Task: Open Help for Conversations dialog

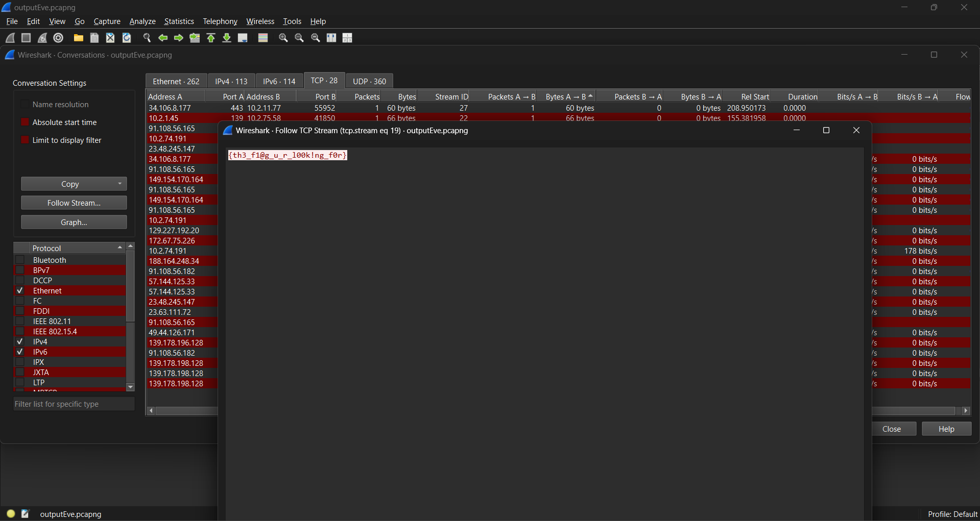Action: [946, 429]
